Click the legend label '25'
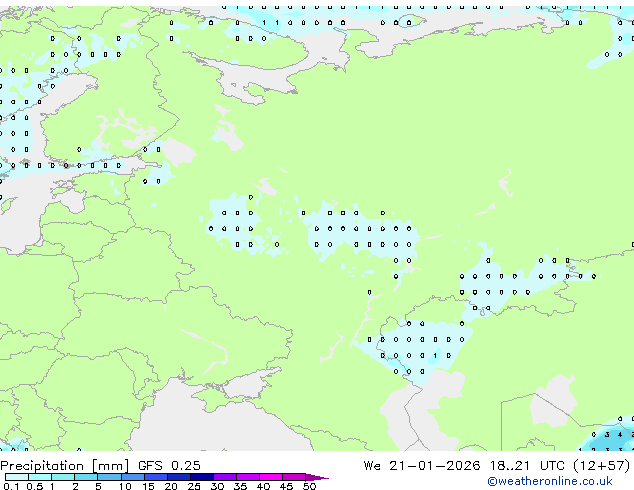Viewport: 634px width, 490px height. 194,486
